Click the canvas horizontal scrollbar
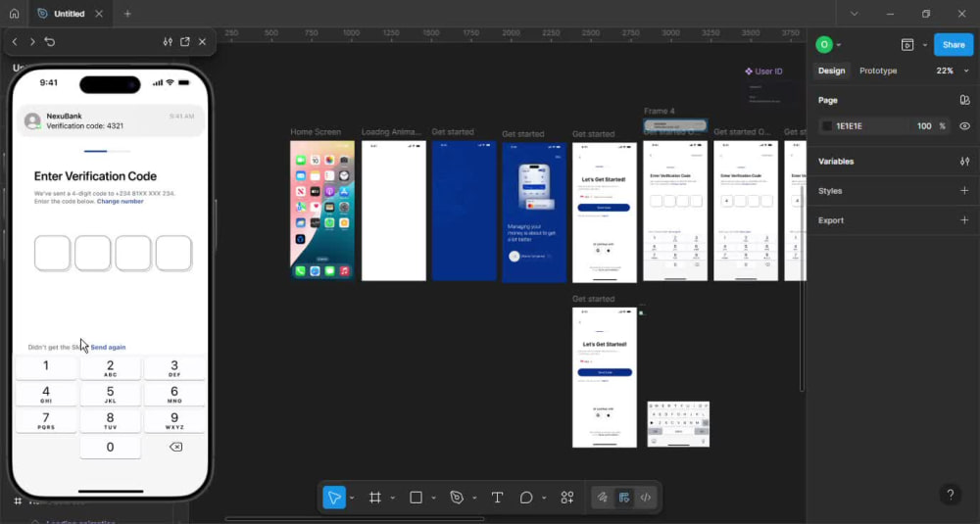980x524 pixels. [x=355, y=518]
